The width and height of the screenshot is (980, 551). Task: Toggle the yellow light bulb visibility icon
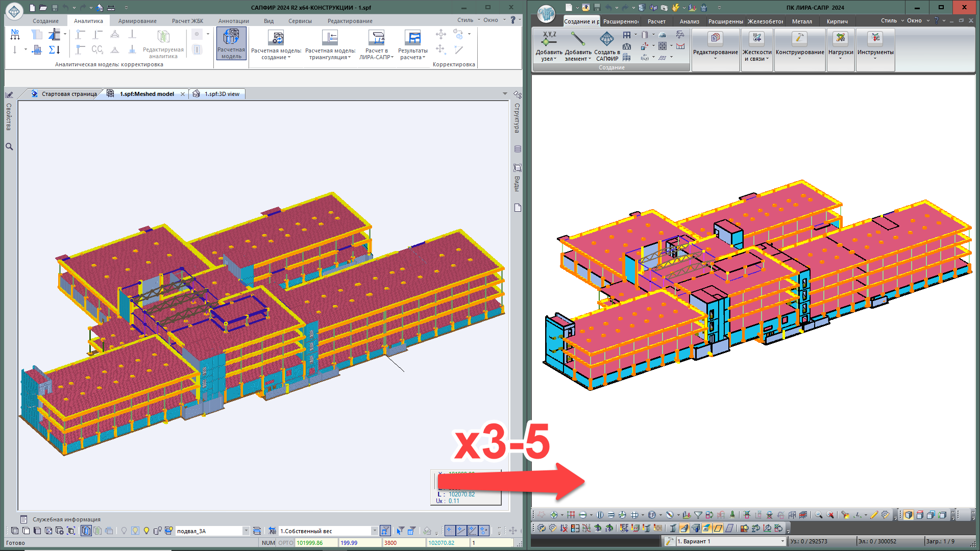point(146,531)
